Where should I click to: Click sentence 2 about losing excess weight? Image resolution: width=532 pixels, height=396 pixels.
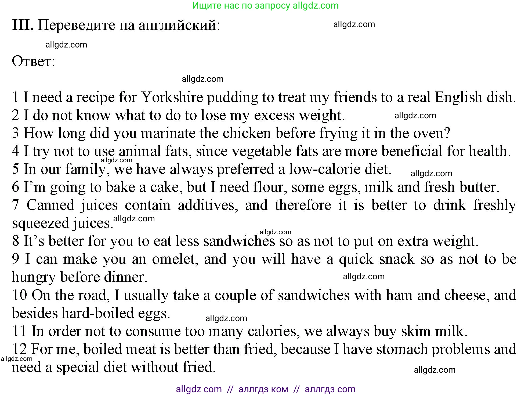point(178,115)
